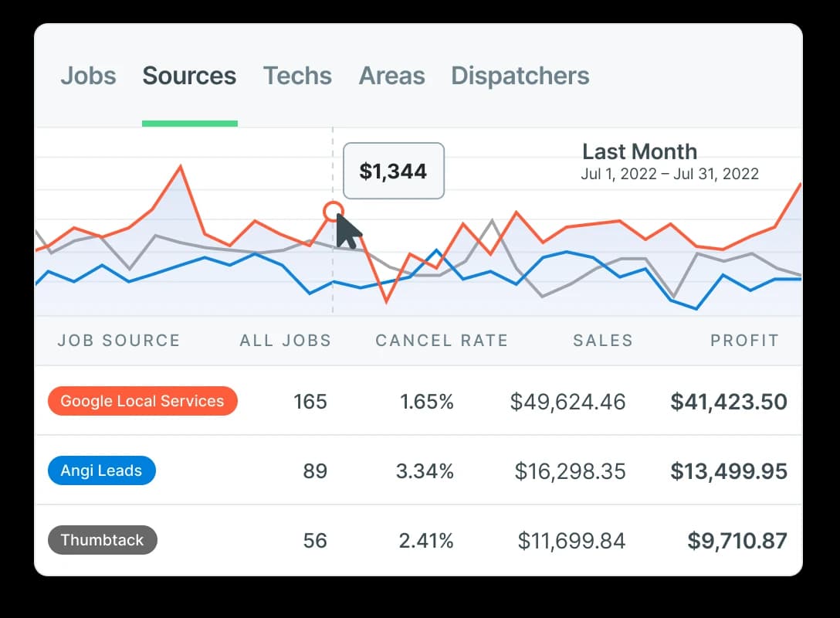Viewport: 840px width, 618px height.
Task: Click the $13,499.95 profit cell
Action: point(729,471)
